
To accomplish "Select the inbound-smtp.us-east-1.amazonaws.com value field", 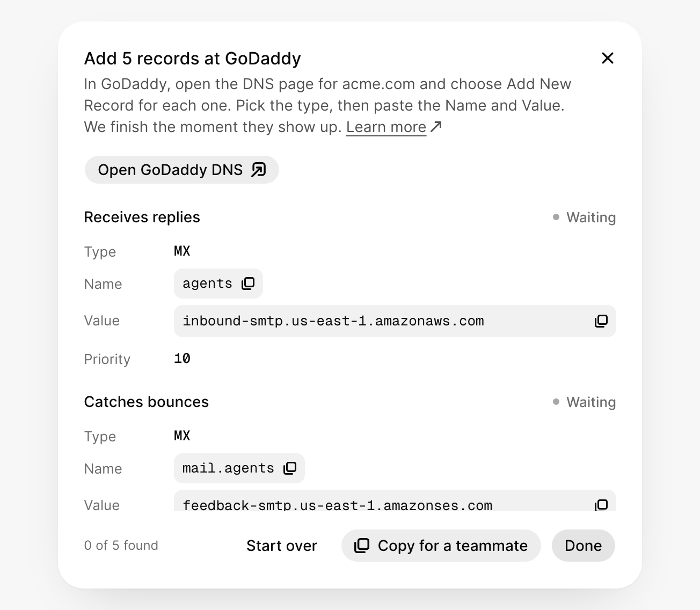I will click(395, 321).
